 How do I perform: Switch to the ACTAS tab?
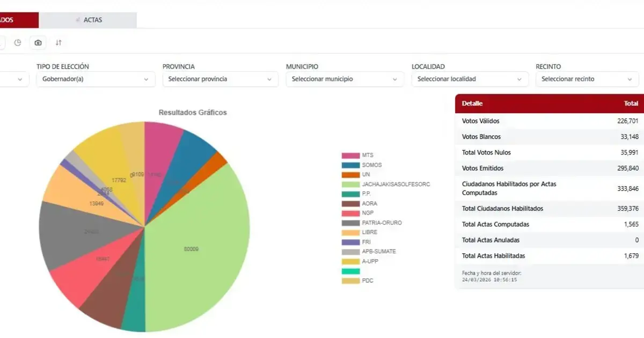click(87, 20)
